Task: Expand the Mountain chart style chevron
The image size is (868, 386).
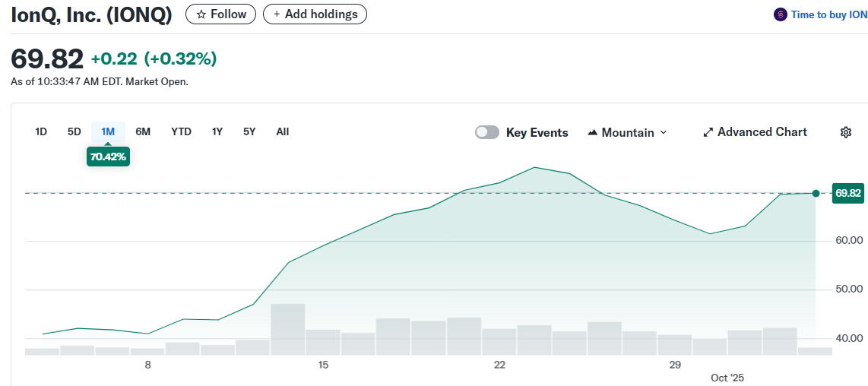Action: click(663, 132)
